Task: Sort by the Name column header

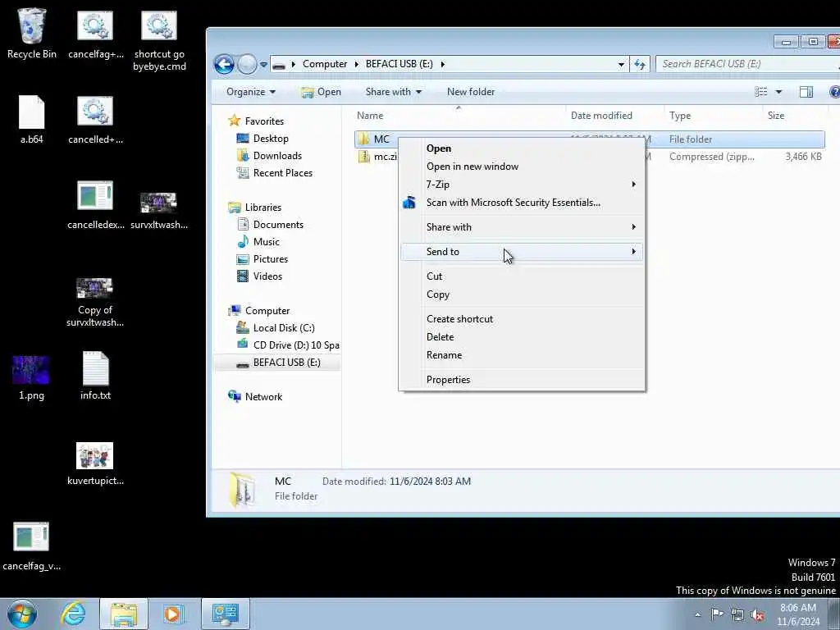Action: click(459, 115)
